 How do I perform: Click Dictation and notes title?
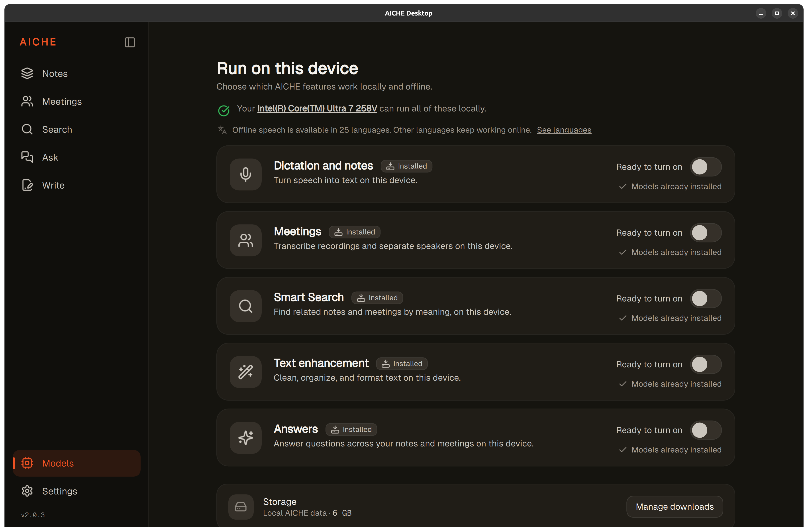pyautogui.click(x=323, y=166)
